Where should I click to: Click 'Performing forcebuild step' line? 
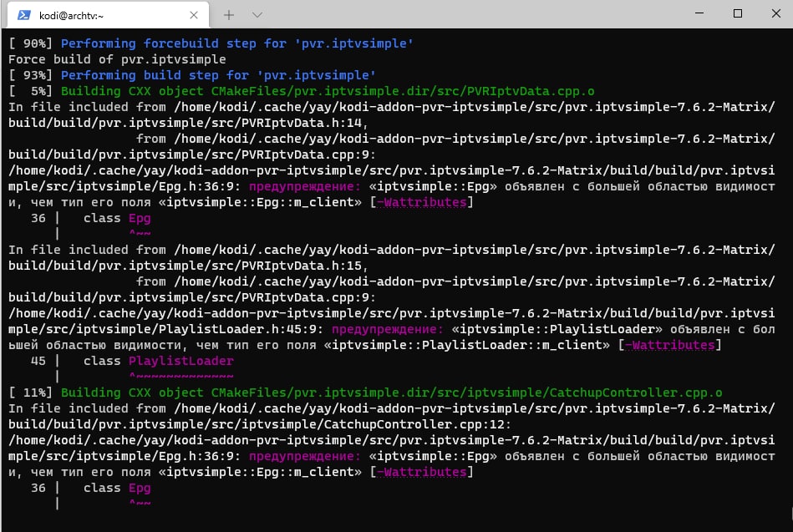pyautogui.click(x=237, y=43)
